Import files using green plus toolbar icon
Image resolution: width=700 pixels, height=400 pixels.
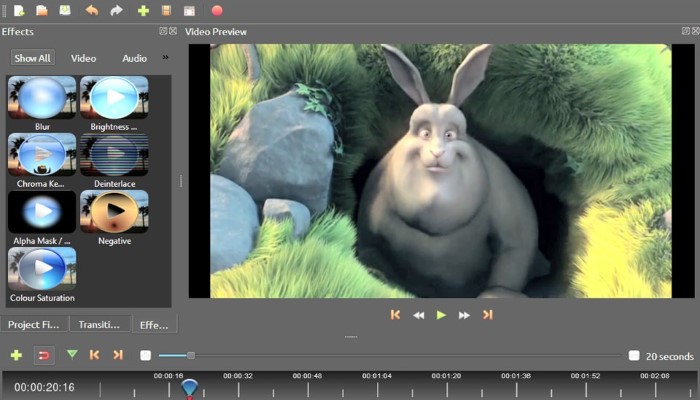143,10
